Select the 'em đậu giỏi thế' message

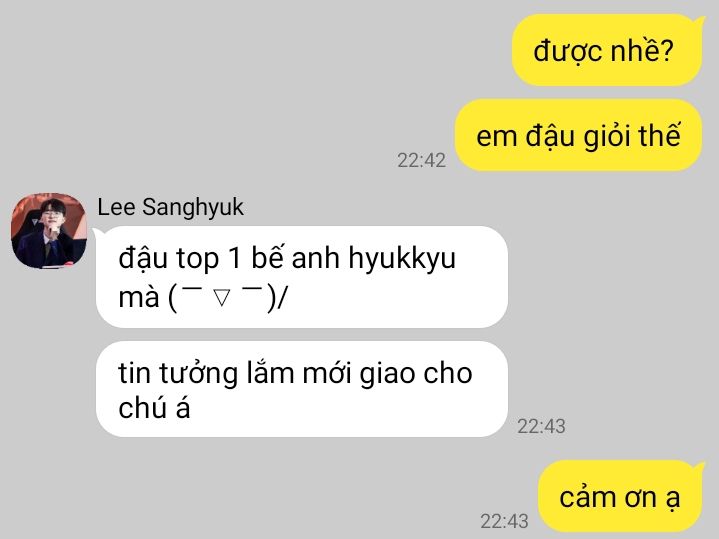tap(578, 135)
